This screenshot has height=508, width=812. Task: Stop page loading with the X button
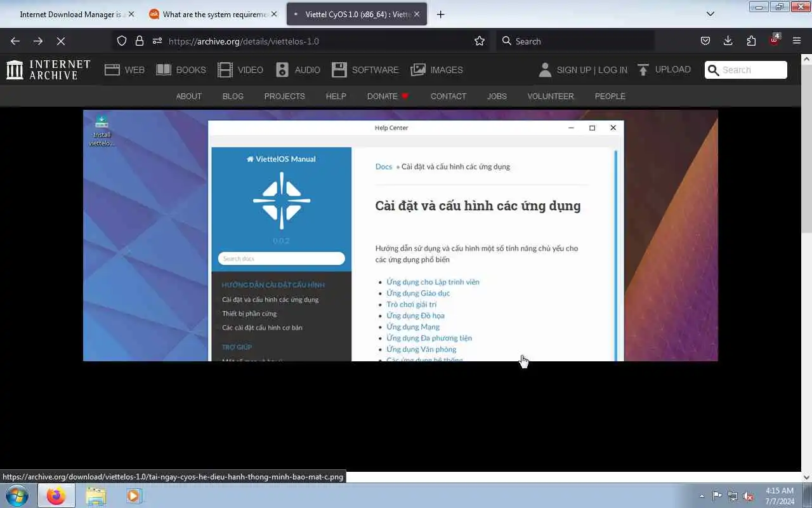[61, 41]
